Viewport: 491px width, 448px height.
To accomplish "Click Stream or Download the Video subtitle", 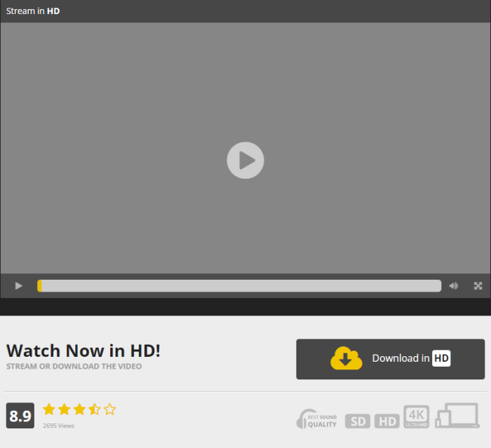I will pyautogui.click(x=74, y=366).
